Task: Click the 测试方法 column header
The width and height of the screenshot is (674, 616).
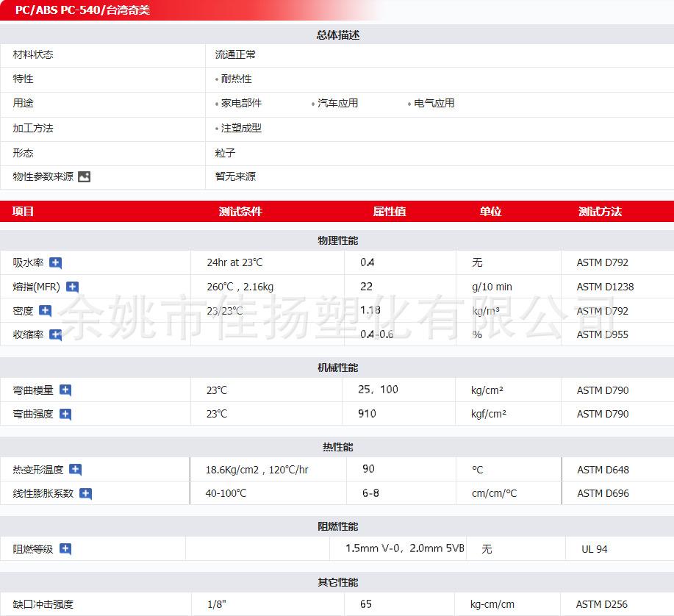Action: coord(600,211)
